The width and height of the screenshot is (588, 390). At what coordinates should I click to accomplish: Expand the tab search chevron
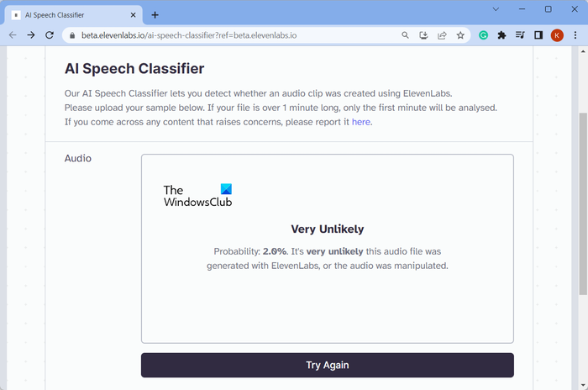point(496,9)
